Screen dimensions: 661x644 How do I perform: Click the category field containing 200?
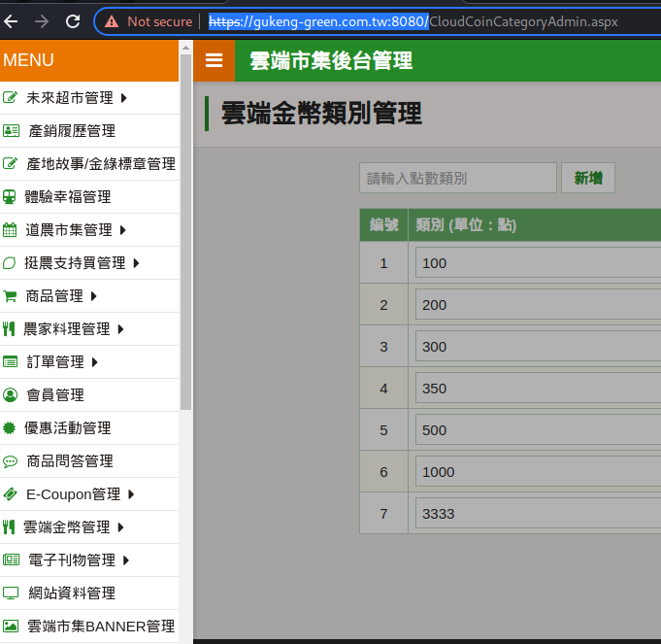(539, 304)
